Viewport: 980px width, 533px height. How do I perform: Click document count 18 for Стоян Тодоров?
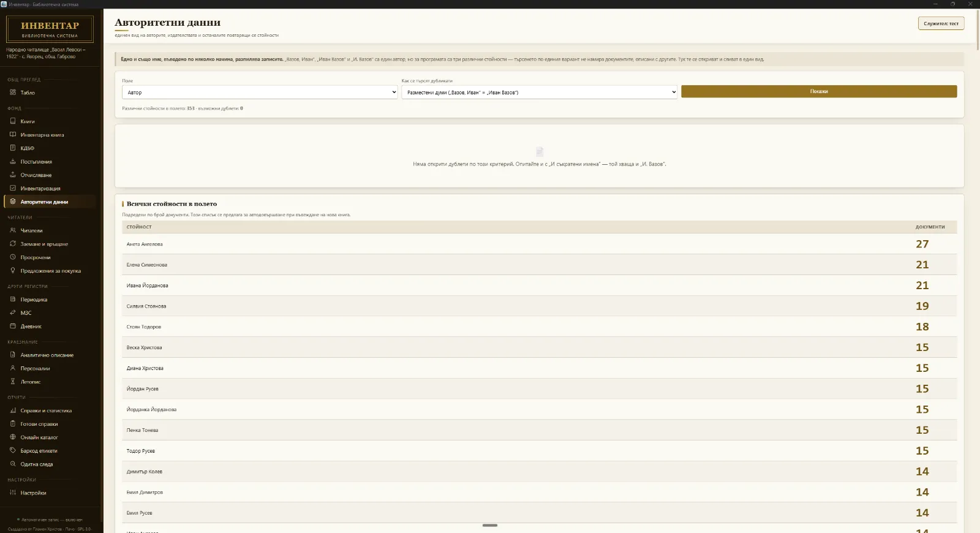click(x=922, y=327)
